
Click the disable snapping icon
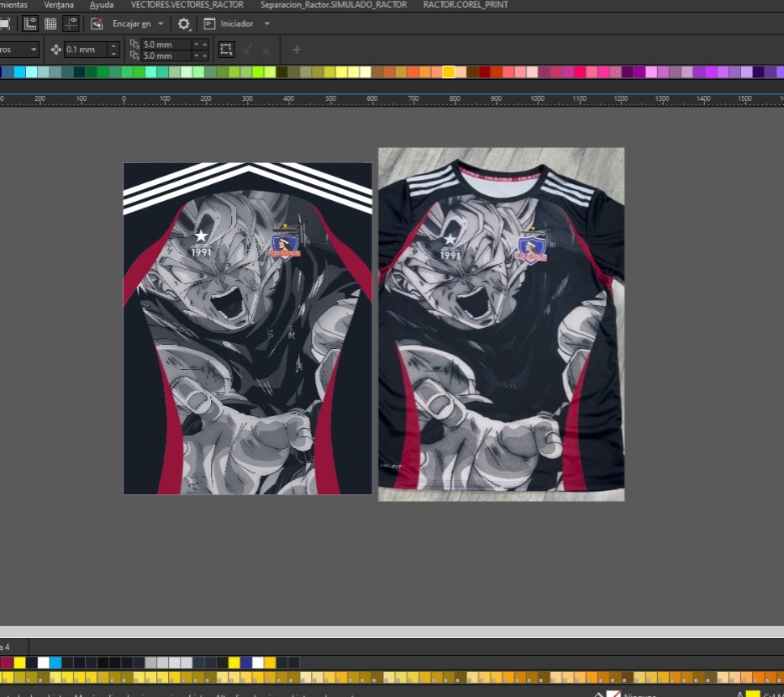pos(97,24)
